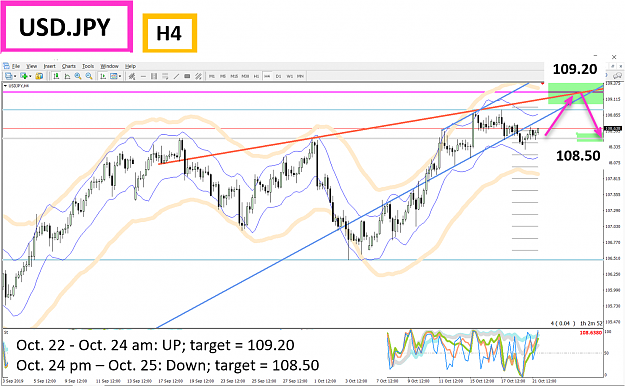Click the '3 Sep 2019' time axis label
625x386 pixels.
click(14, 381)
